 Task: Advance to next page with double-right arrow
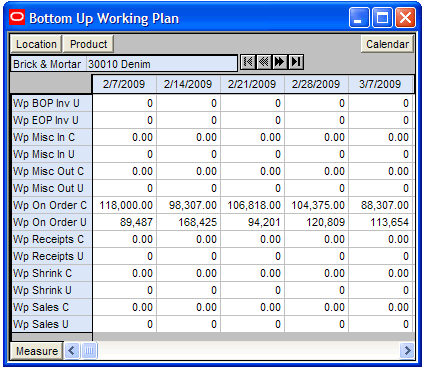click(x=279, y=62)
